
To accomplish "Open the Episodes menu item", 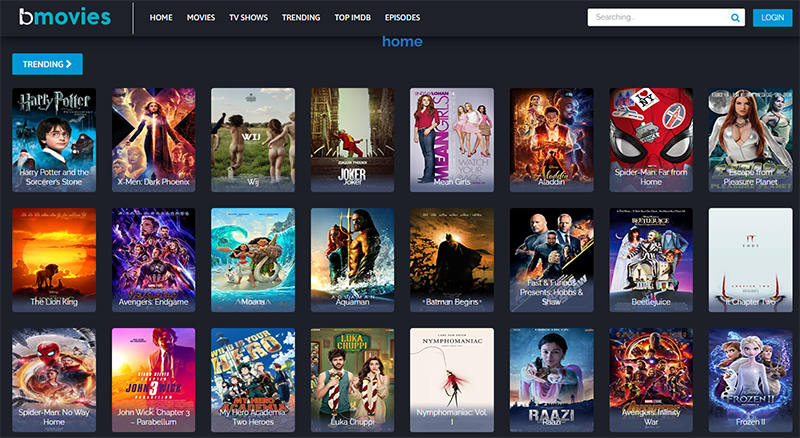I will coord(403,17).
